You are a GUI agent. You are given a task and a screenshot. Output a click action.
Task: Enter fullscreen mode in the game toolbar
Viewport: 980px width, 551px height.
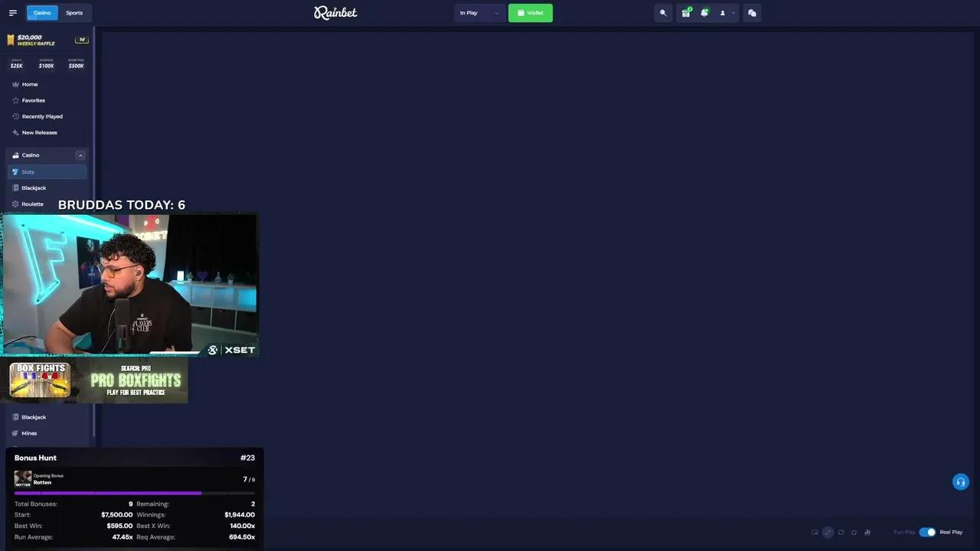(x=828, y=532)
